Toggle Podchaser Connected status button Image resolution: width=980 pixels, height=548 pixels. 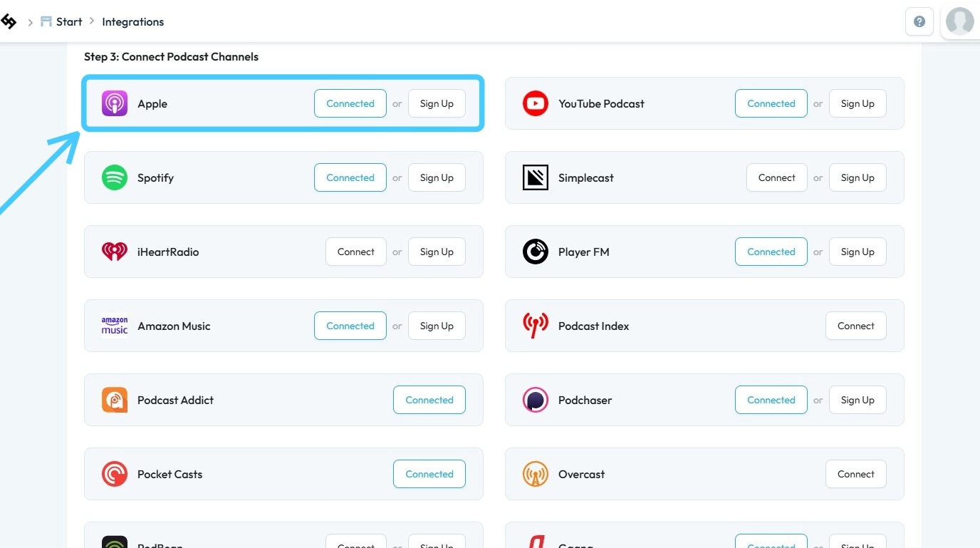(x=771, y=400)
